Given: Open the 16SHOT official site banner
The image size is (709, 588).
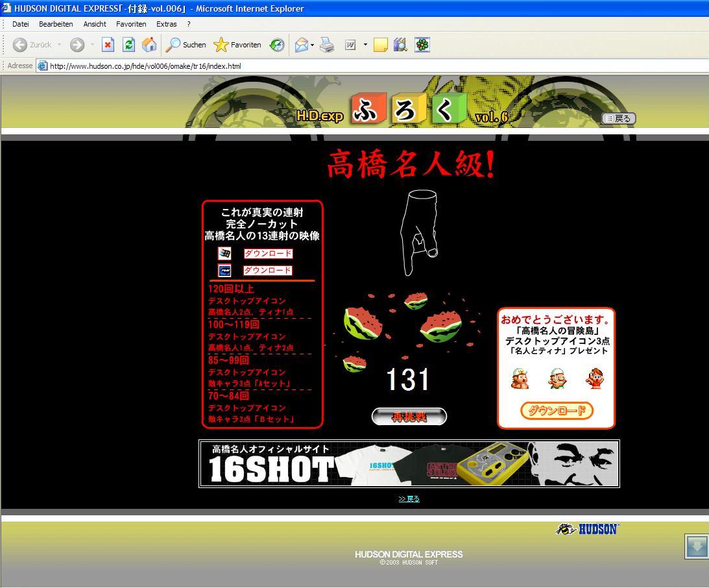Looking at the screenshot, I should 409,463.
